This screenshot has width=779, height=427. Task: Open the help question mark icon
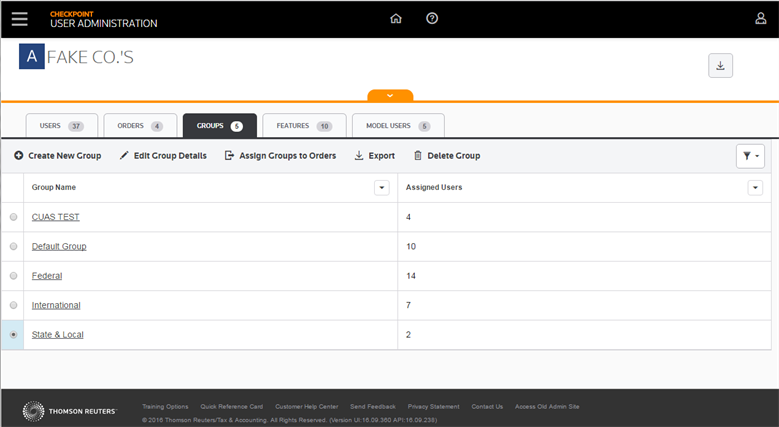click(432, 19)
